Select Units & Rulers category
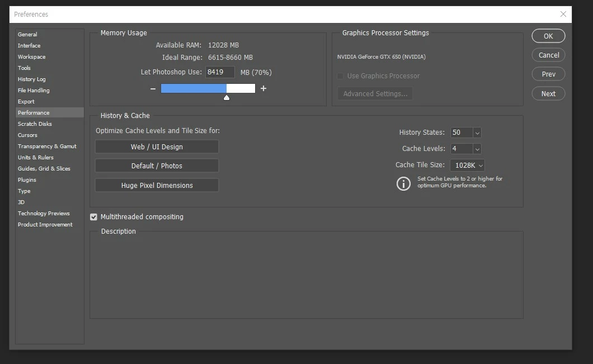Image resolution: width=593 pixels, height=364 pixels. point(49,157)
